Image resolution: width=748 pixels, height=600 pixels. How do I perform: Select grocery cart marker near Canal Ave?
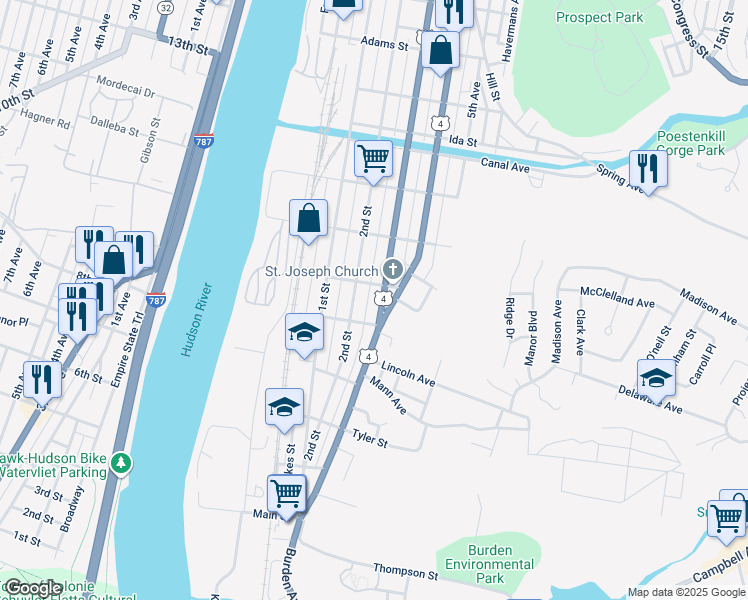374,162
